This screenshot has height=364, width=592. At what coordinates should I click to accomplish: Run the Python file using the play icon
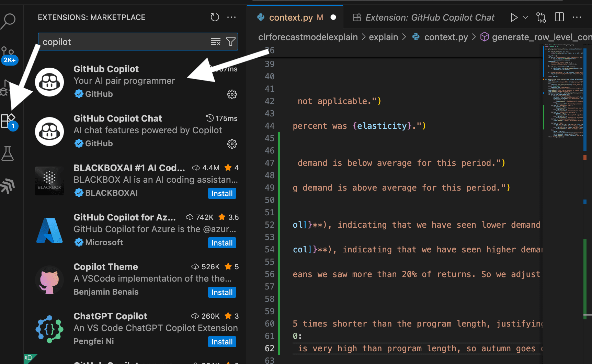pyautogui.click(x=514, y=17)
